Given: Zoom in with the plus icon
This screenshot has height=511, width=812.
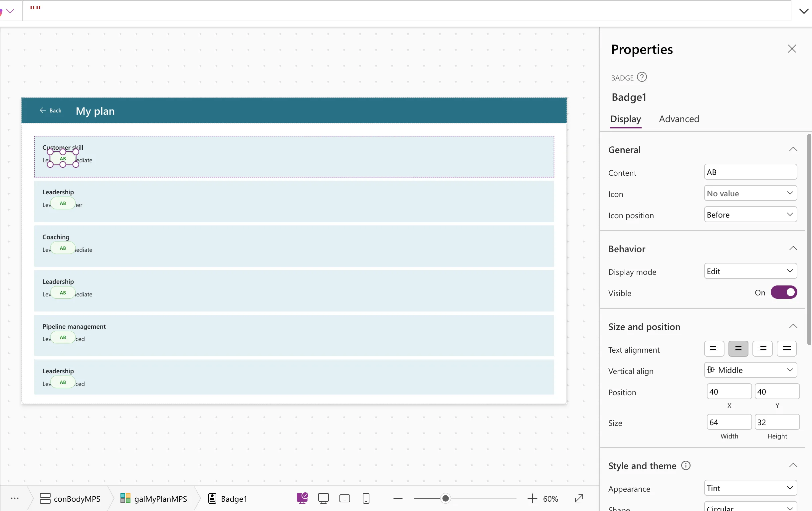Looking at the screenshot, I should [532, 498].
